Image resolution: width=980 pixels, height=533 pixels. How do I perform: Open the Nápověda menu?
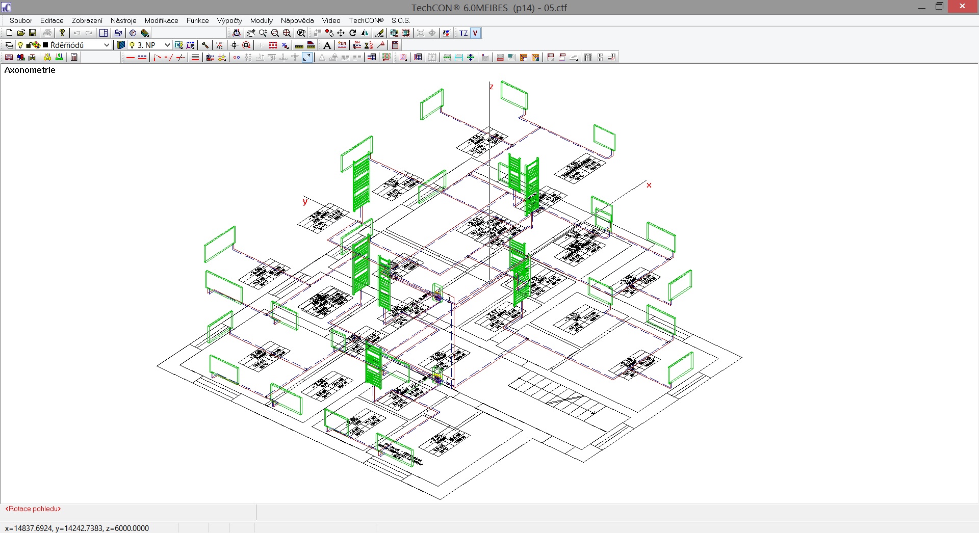[x=297, y=20]
